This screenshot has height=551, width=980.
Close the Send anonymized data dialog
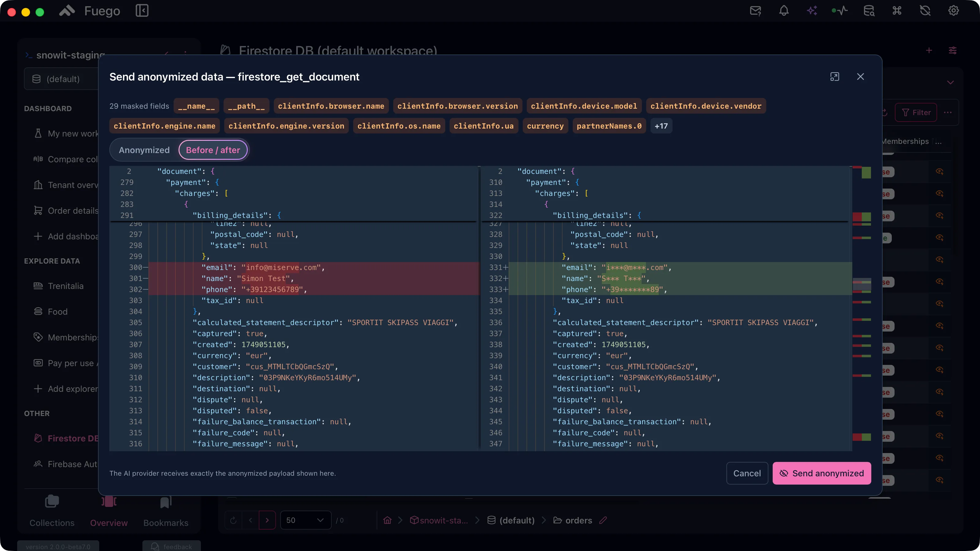coord(861,77)
